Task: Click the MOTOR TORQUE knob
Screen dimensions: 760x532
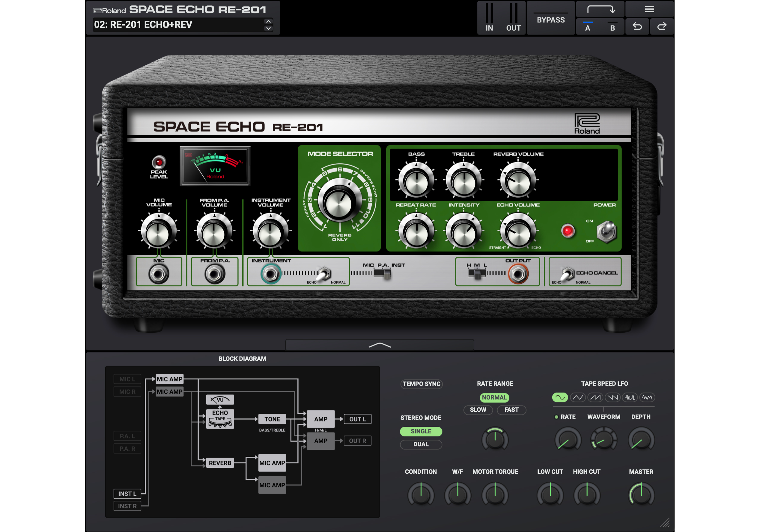Action: pos(495,494)
